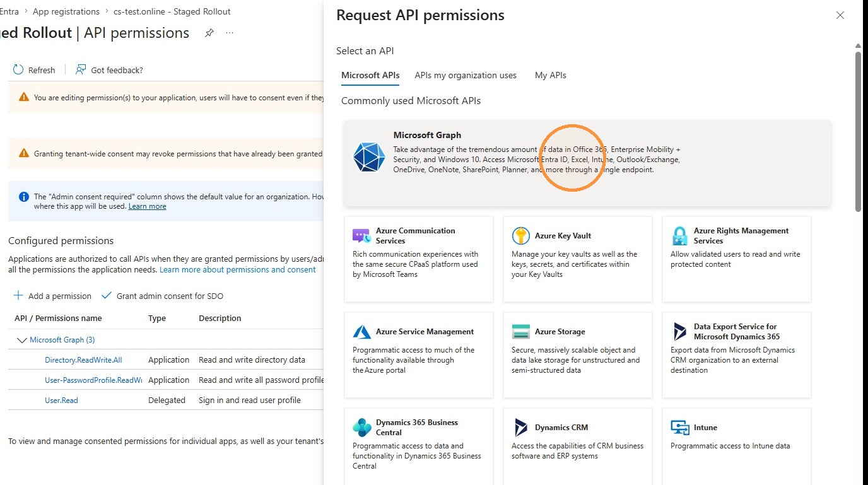Click the Description column header

point(220,318)
